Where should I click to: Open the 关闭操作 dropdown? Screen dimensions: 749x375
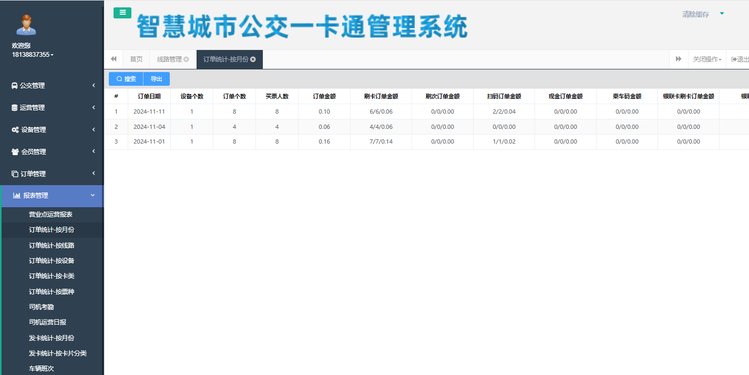tap(707, 59)
